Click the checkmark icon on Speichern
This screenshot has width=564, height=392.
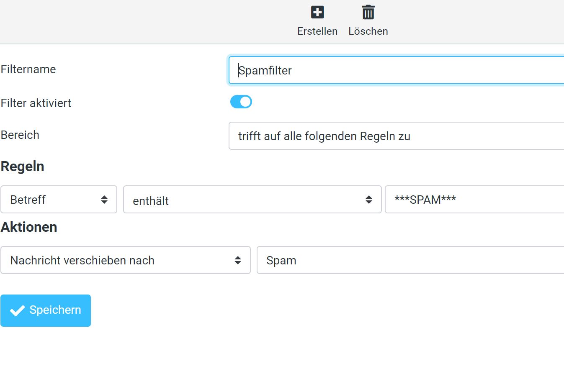click(17, 310)
